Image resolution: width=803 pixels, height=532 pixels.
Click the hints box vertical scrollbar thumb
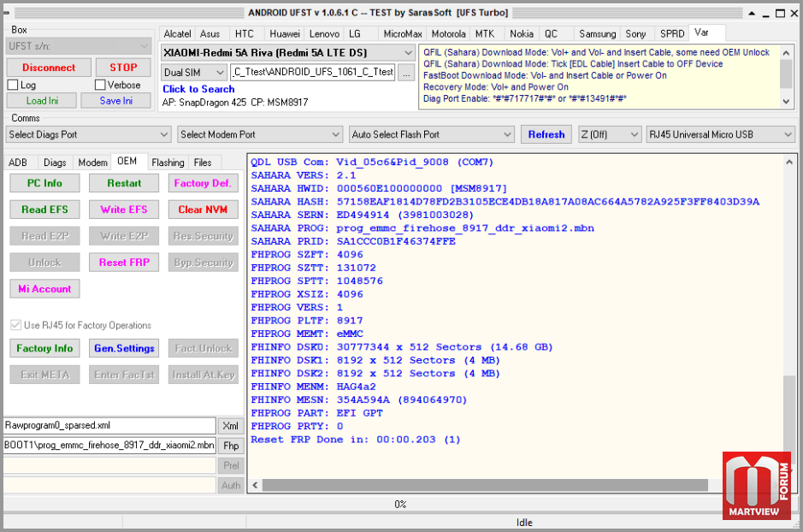click(786, 74)
